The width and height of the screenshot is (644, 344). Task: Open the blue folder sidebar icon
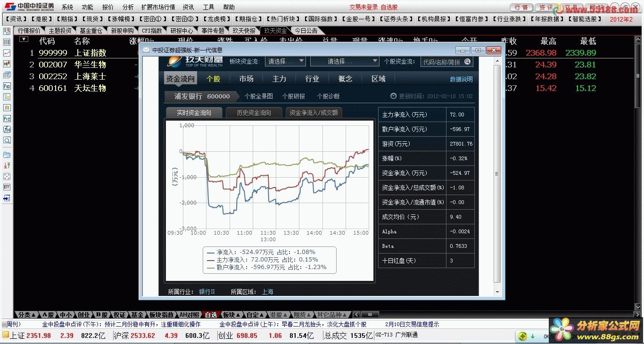pyautogui.click(x=7, y=155)
